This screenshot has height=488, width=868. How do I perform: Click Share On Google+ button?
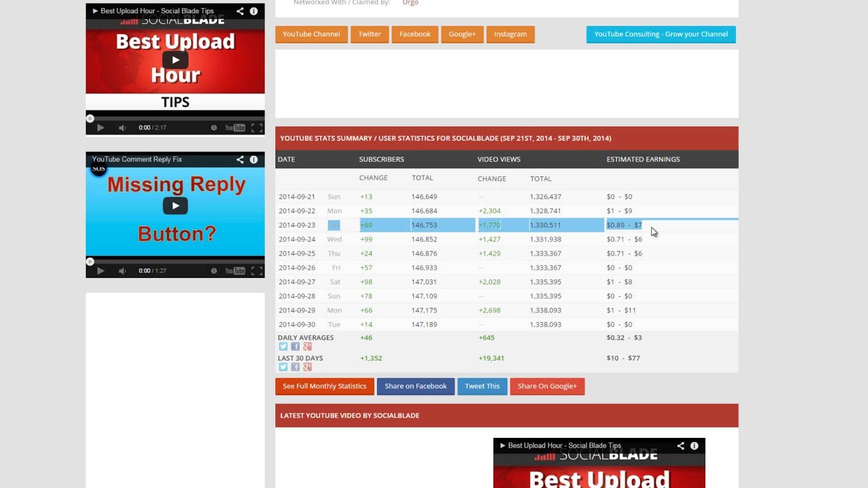pyautogui.click(x=547, y=386)
